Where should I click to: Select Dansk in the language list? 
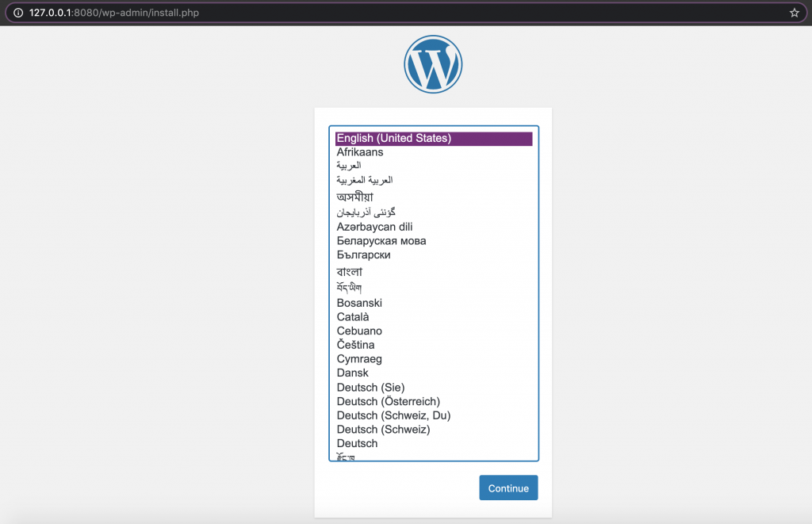tap(353, 373)
